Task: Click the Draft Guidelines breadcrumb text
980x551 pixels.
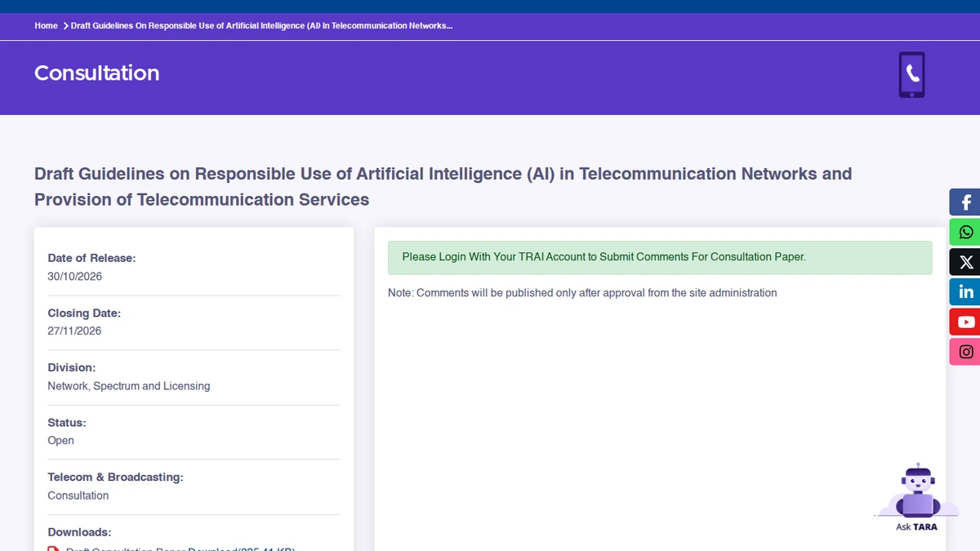Action: click(x=261, y=26)
